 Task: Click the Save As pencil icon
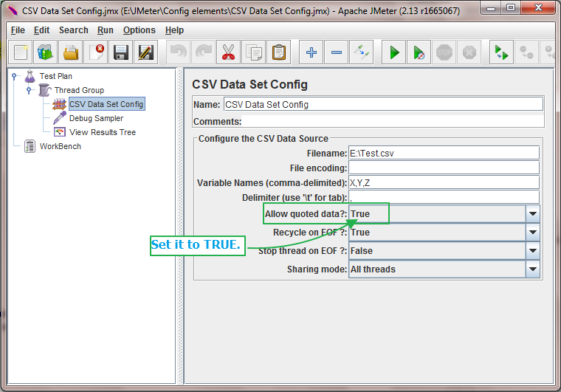pyautogui.click(x=145, y=52)
